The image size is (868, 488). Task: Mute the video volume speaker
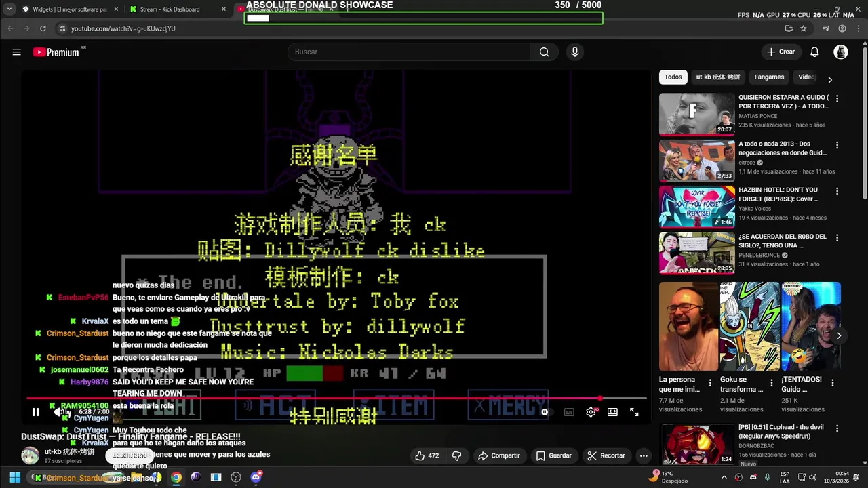pyautogui.click(x=59, y=412)
